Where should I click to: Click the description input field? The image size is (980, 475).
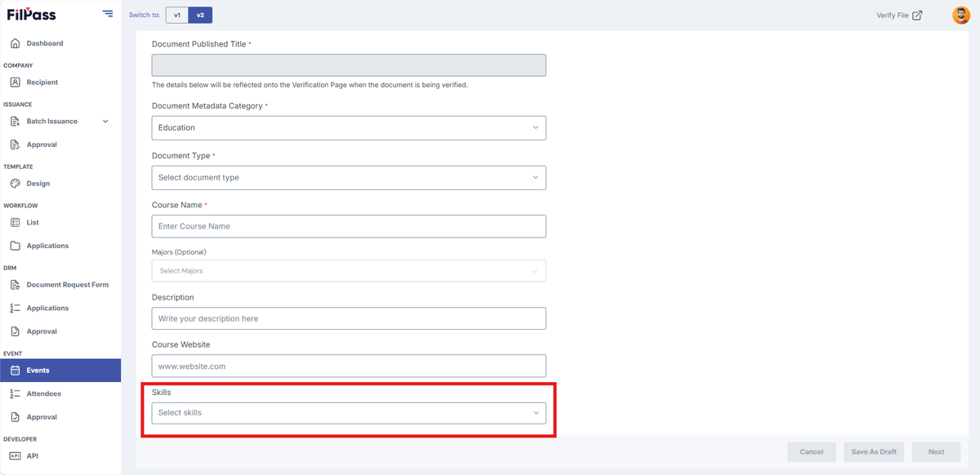349,318
